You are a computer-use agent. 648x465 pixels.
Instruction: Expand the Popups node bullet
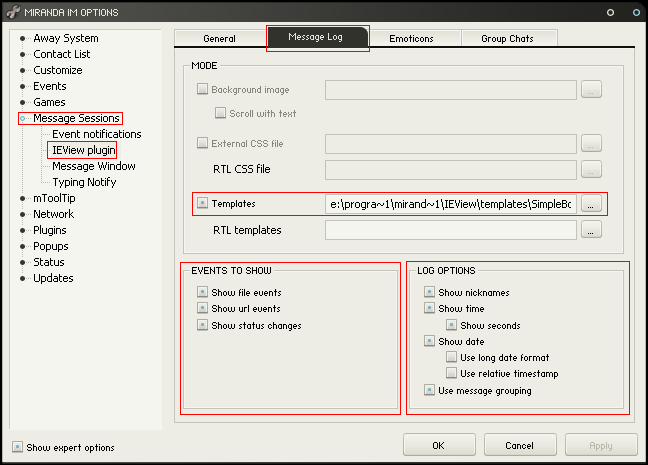23,247
